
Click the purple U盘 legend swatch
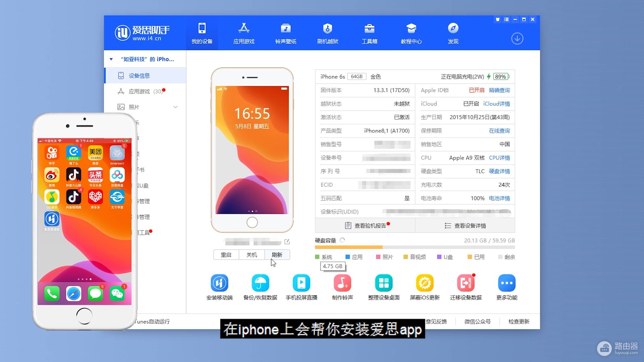439,257
